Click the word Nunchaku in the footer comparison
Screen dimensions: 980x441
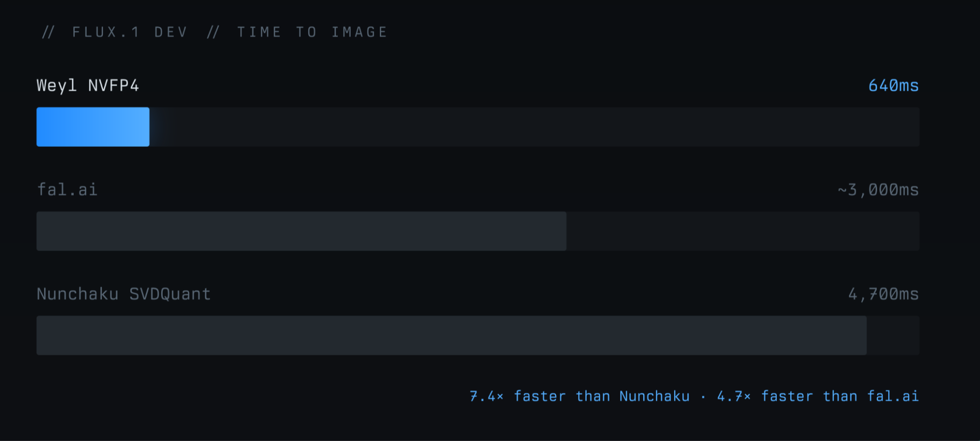(654, 396)
